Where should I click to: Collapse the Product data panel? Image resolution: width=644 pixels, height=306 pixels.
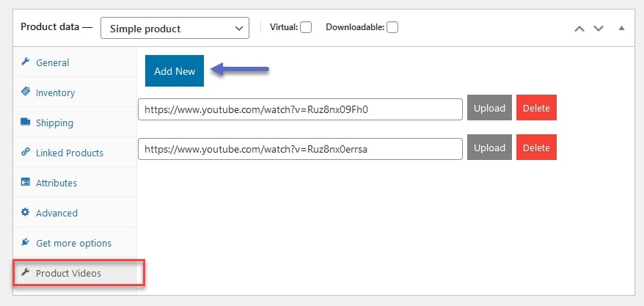[621, 28]
